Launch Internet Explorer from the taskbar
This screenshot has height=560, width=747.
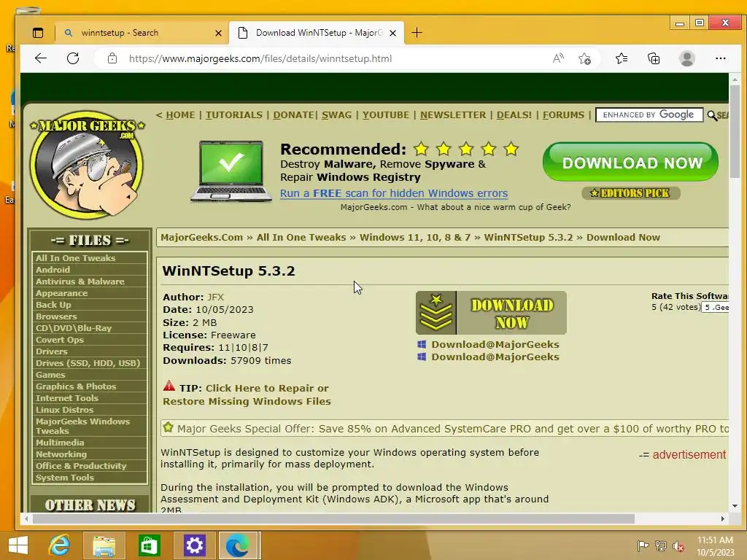60,545
